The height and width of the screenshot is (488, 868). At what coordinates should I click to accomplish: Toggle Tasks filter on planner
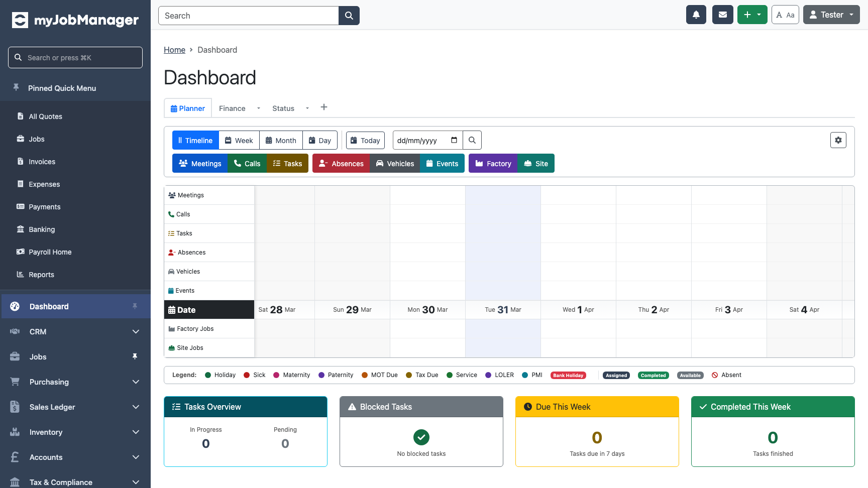coord(287,163)
